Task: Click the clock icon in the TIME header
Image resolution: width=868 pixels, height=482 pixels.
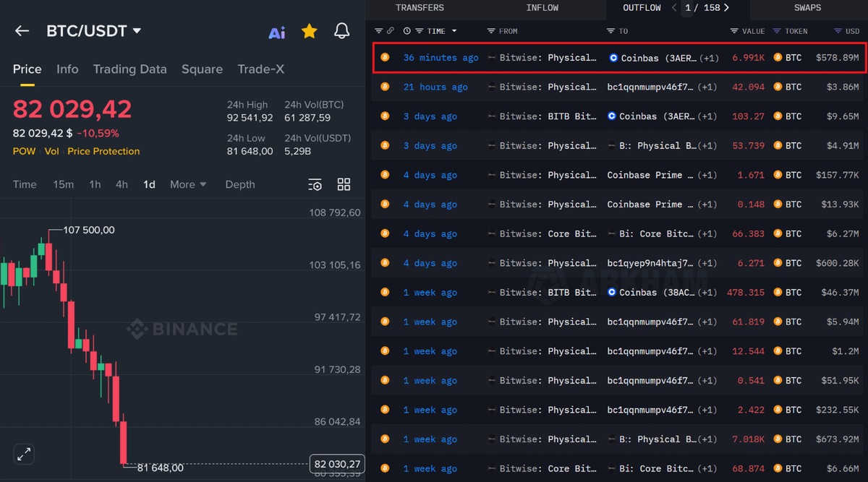Action: point(407,31)
